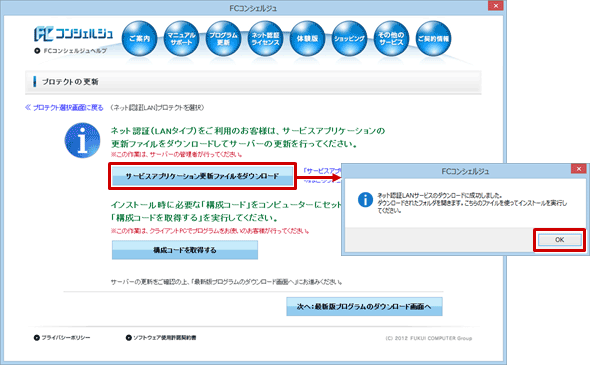The height and width of the screenshot is (365, 590).
Task: Click サービスアプリケーション更新ファイルをダウンロード button
Action: tap(202, 176)
